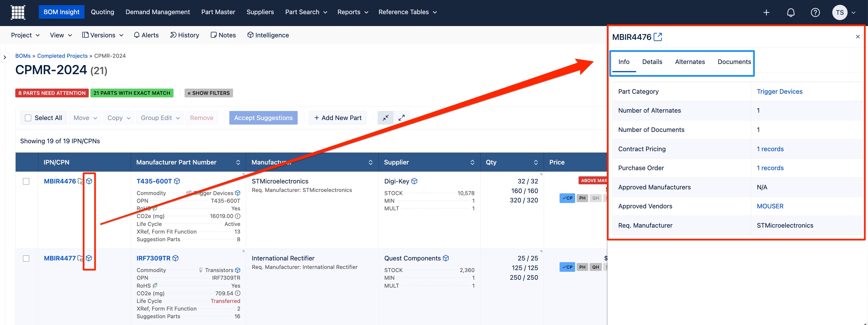868x325 pixels.
Task: Click Show Filters button
Action: coord(209,93)
